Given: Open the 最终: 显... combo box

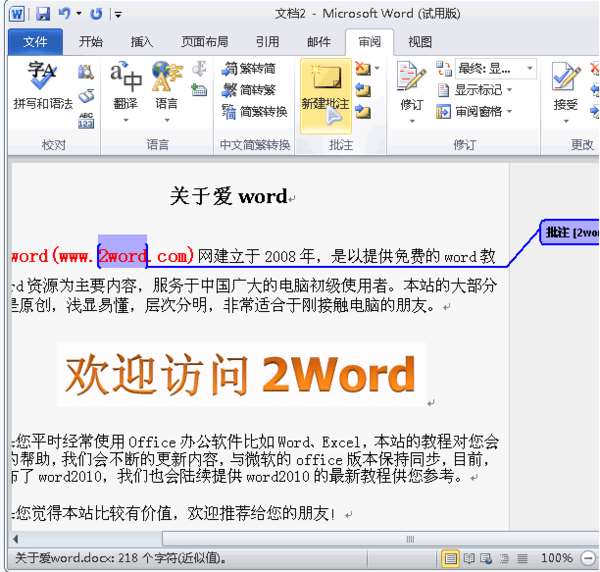Looking at the screenshot, I should [496, 69].
